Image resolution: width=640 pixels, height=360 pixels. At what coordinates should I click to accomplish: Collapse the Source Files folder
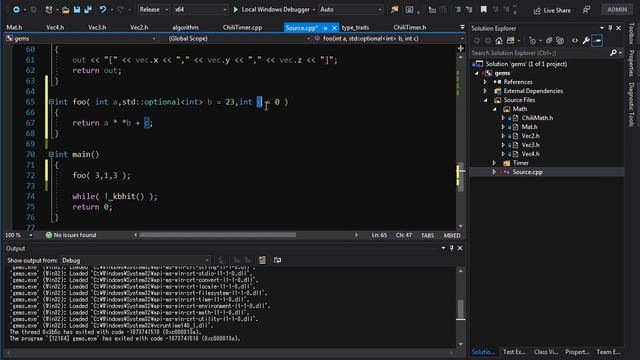click(485, 100)
